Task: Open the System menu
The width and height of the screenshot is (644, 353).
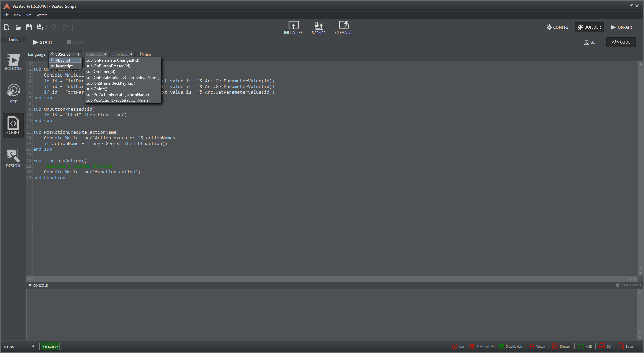Action: coord(41,15)
